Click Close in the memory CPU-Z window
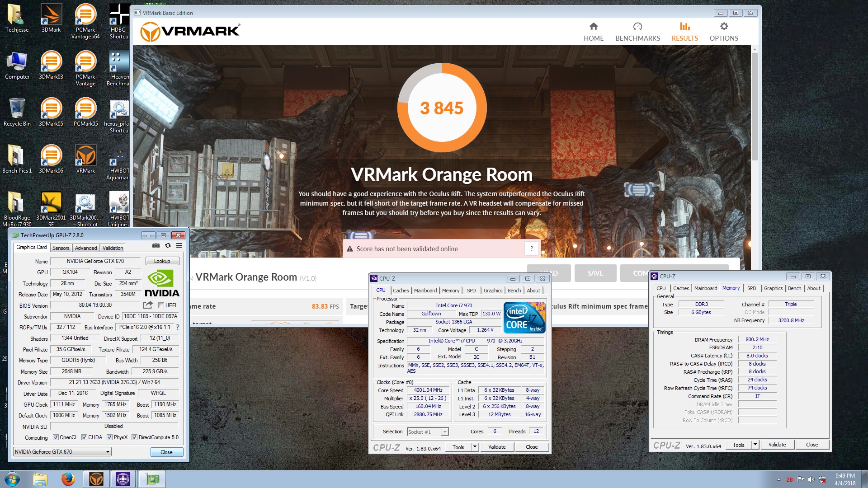Screen dimensions: 868x488 pyautogui.click(x=812, y=445)
